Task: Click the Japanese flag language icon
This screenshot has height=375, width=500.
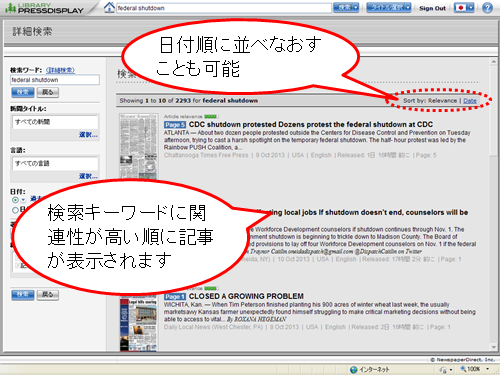Action: (461, 7)
